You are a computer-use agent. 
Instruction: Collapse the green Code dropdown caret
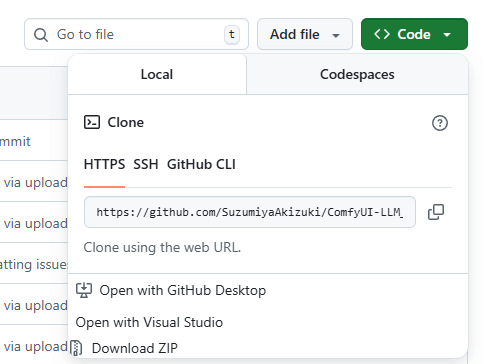(x=447, y=34)
